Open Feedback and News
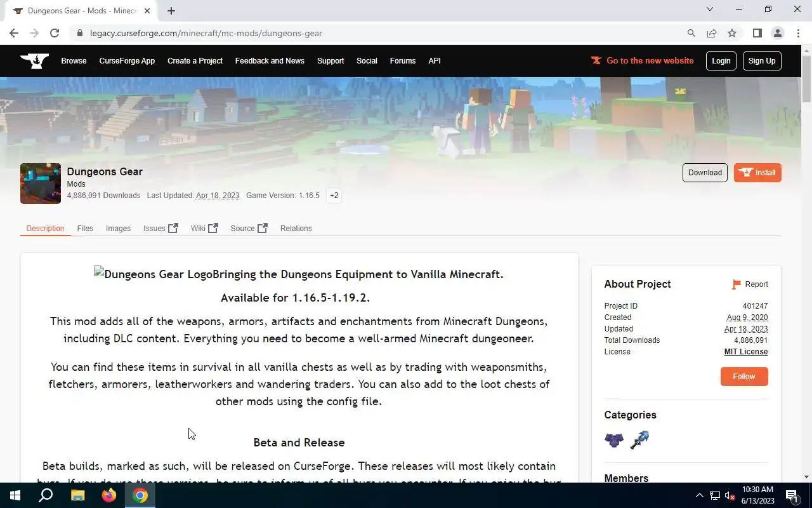The height and width of the screenshot is (508, 812). 270,61
